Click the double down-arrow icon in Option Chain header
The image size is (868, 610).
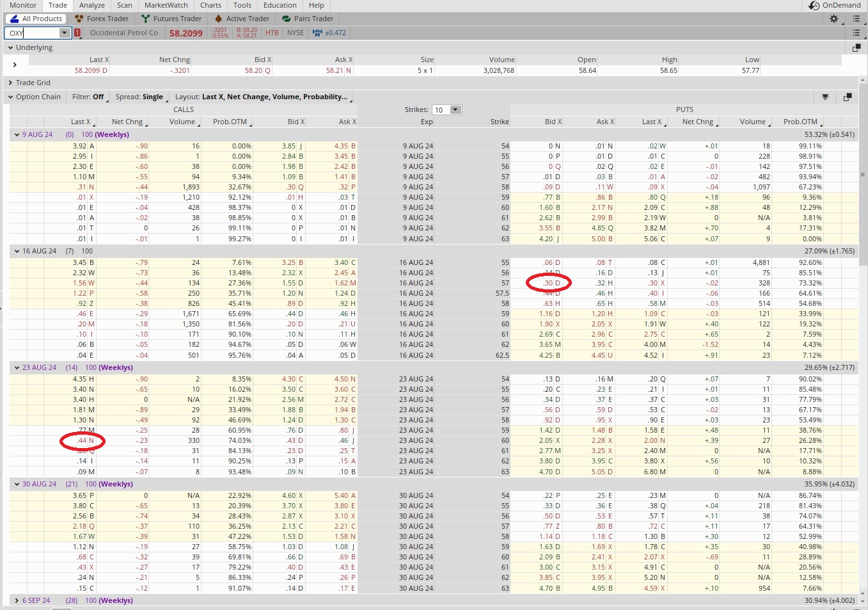825,97
